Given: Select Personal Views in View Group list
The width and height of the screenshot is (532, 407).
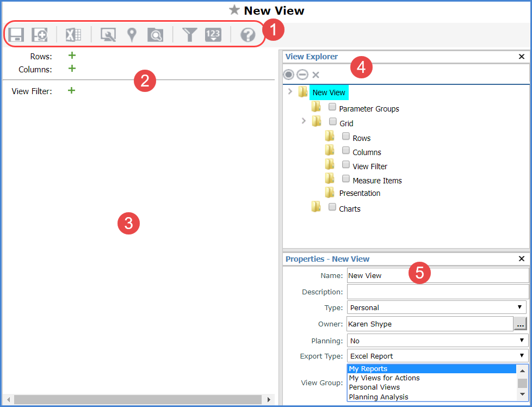Looking at the screenshot, I should pos(374,387).
